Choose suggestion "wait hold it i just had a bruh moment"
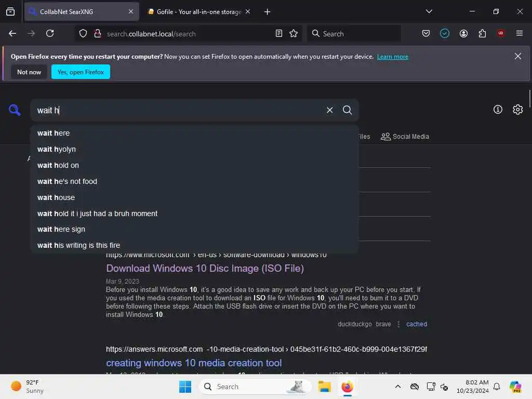This screenshot has width=532, height=399. tap(194, 214)
